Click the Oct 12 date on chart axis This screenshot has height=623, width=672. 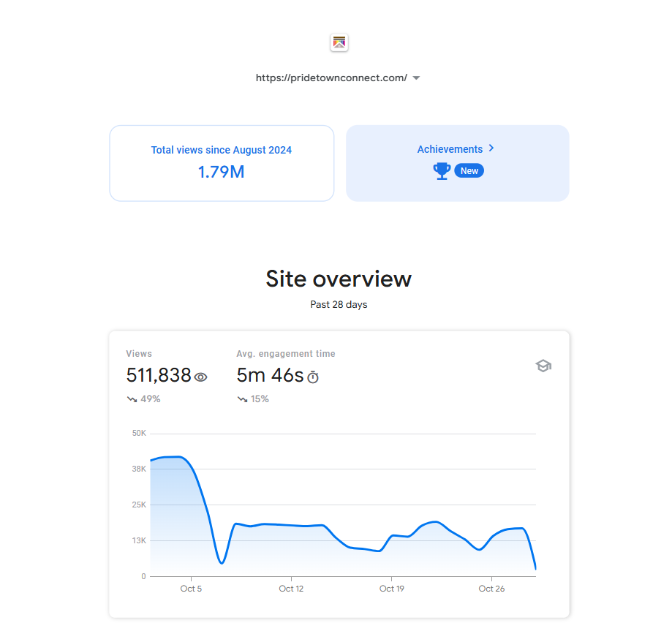pyautogui.click(x=291, y=589)
